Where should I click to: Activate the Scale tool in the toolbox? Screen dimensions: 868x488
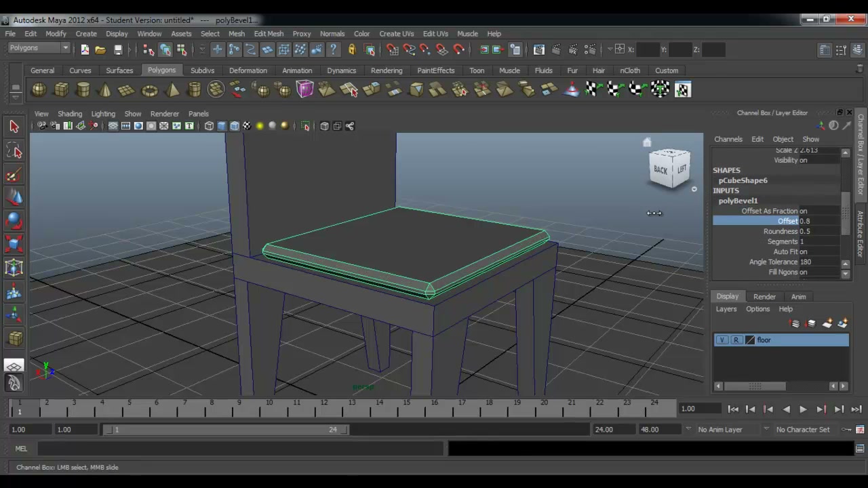[14, 245]
